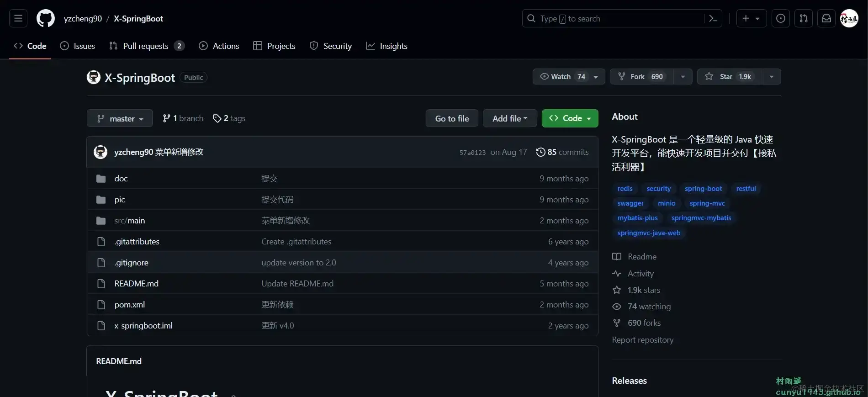Click the Releases heading link

point(629,381)
